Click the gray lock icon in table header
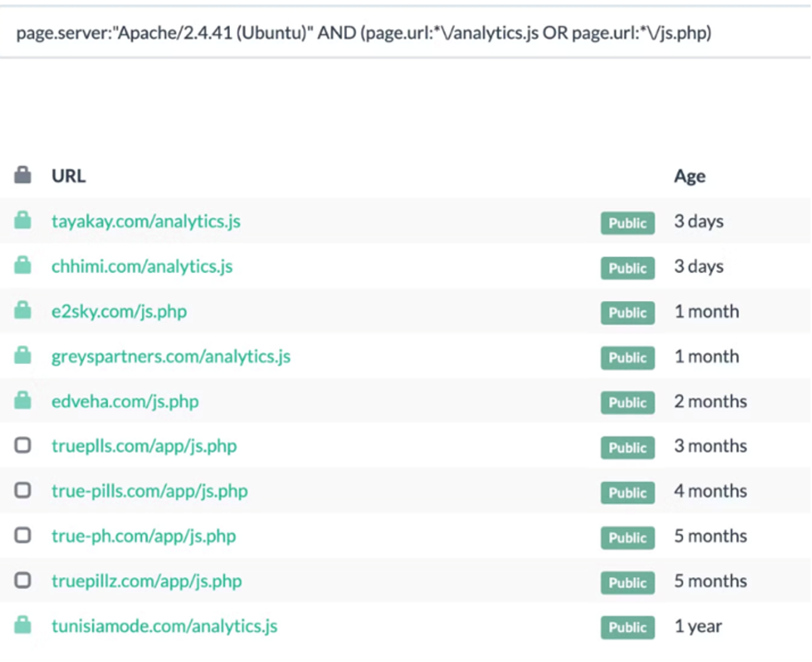Screen dimensions: 812x662 (23, 175)
